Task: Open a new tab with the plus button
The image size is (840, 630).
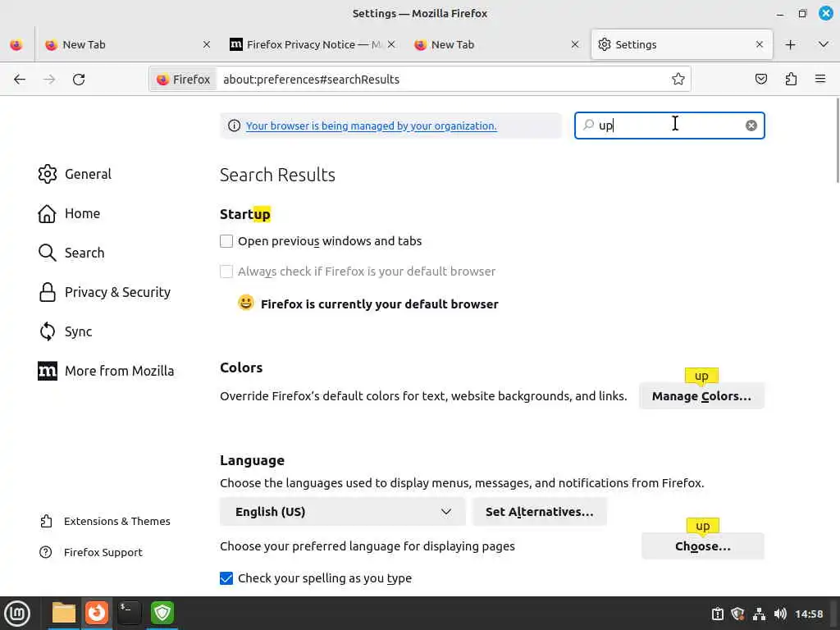Action: point(790,45)
